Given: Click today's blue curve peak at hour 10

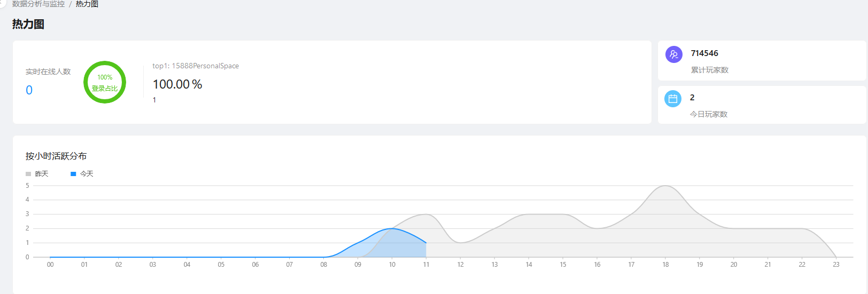Looking at the screenshot, I should [x=392, y=228].
